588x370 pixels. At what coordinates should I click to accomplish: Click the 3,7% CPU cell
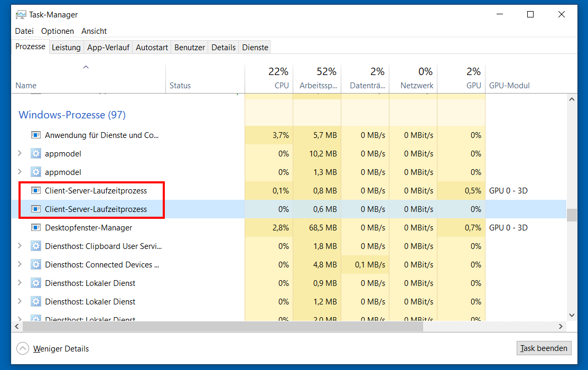pos(269,135)
